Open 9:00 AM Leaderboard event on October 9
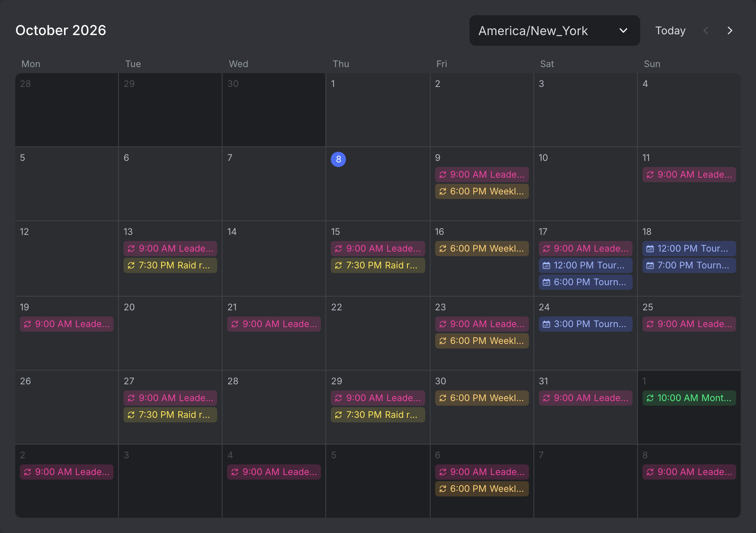Image resolution: width=756 pixels, height=533 pixels. click(x=482, y=175)
